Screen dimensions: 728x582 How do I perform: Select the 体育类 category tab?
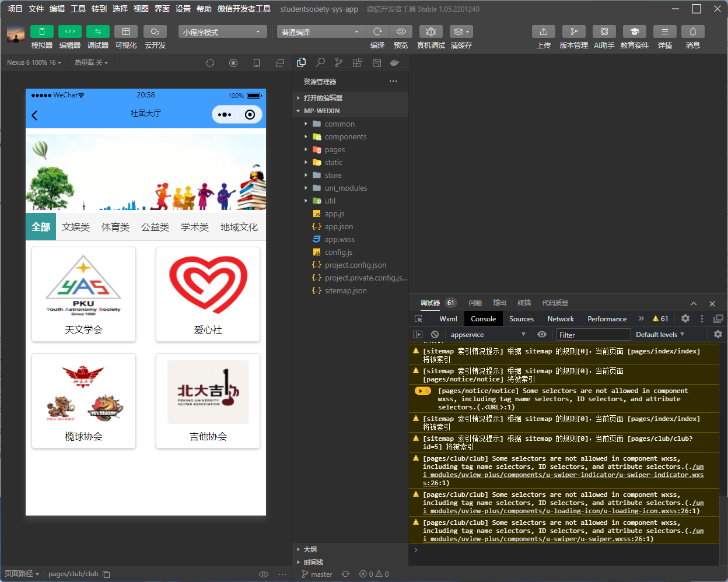tap(116, 227)
